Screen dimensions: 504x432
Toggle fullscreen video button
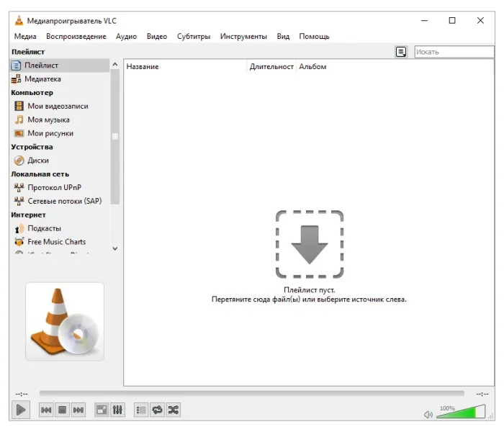[x=102, y=410]
